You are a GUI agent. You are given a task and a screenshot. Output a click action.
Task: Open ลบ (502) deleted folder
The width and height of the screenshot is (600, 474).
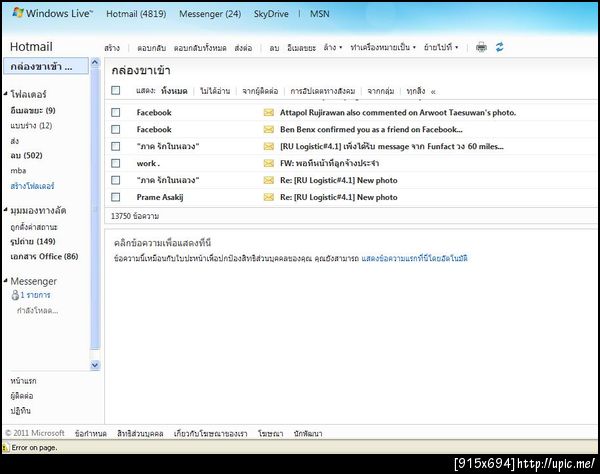26,155
